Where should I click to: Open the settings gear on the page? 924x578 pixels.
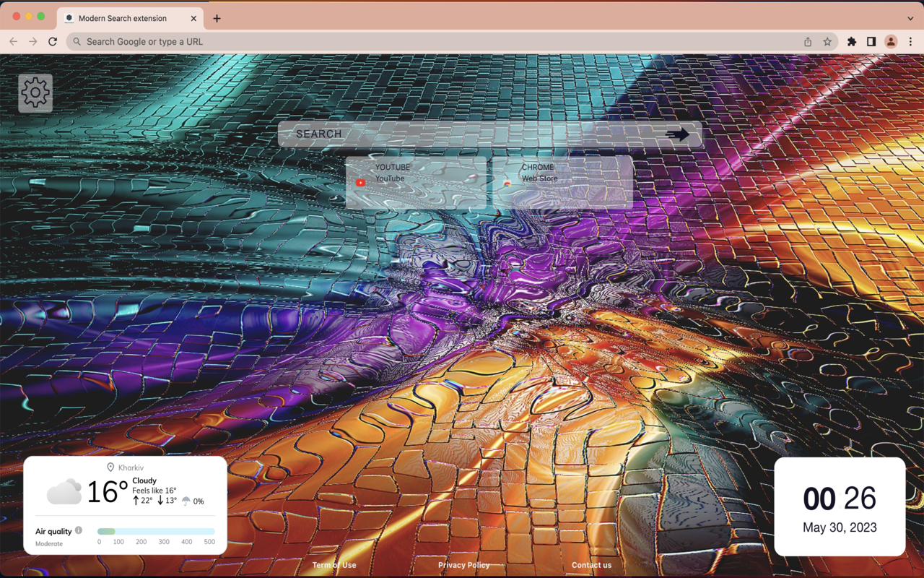pyautogui.click(x=35, y=92)
